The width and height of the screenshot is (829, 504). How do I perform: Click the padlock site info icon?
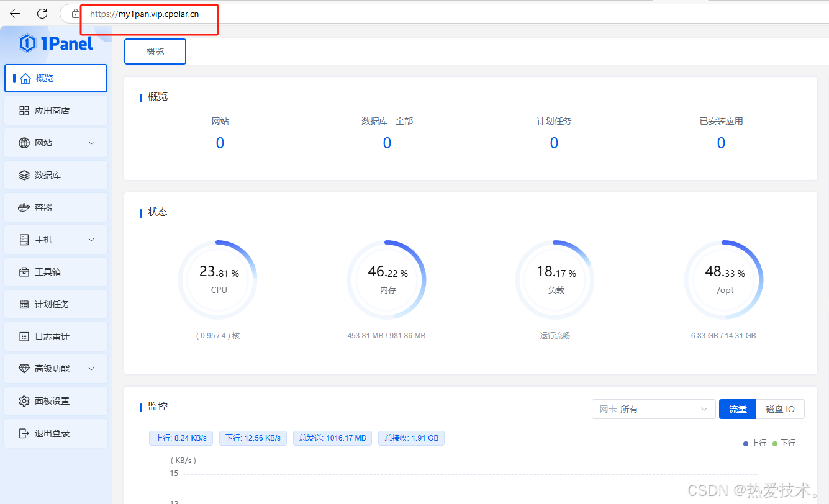[76, 13]
